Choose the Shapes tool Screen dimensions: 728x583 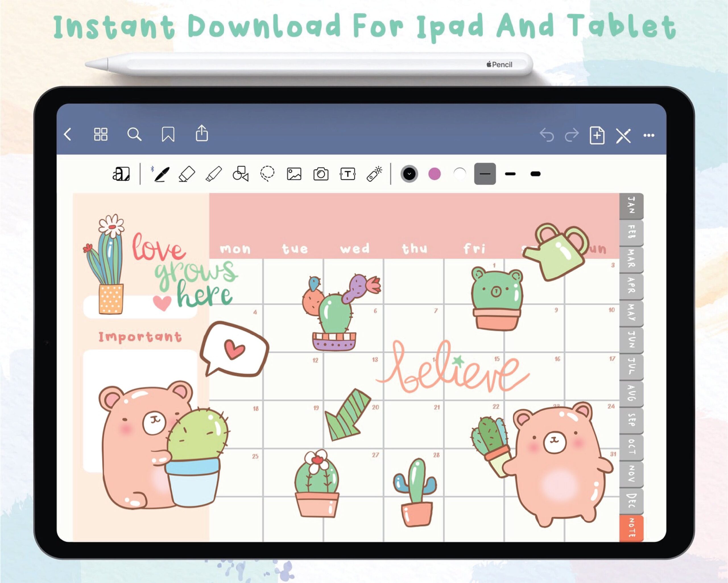click(240, 174)
